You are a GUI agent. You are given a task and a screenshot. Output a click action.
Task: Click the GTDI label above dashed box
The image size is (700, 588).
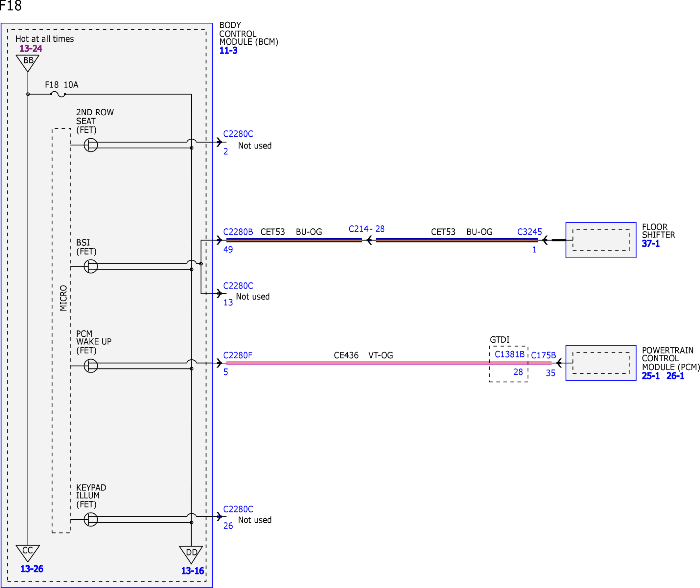click(x=500, y=340)
